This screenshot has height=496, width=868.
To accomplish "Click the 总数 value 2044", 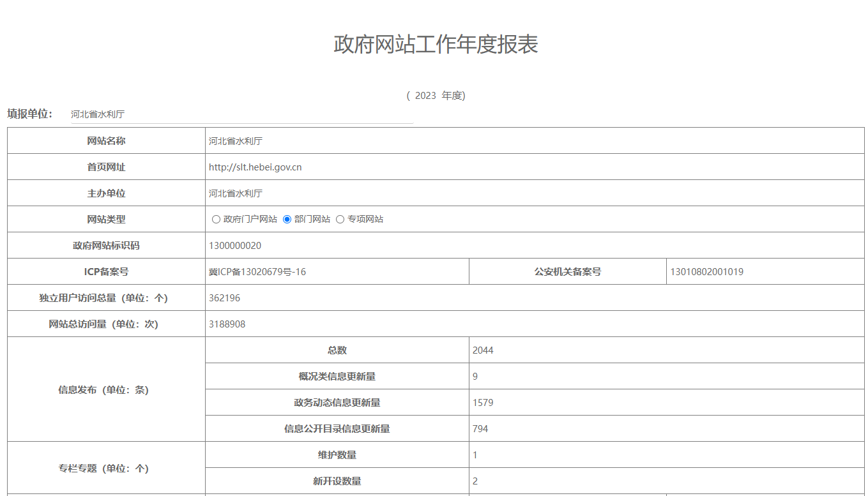I will 483,350.
